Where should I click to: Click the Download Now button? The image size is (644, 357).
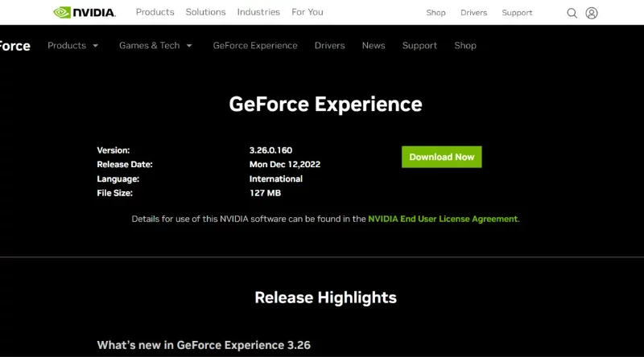(x=441, y=157)
